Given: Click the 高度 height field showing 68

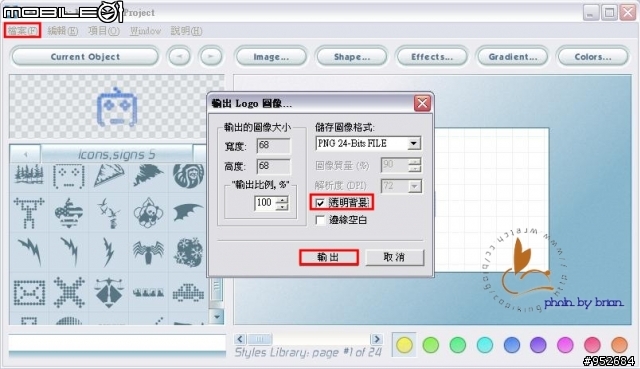Looking at the screenshot, I should (273, 167).
